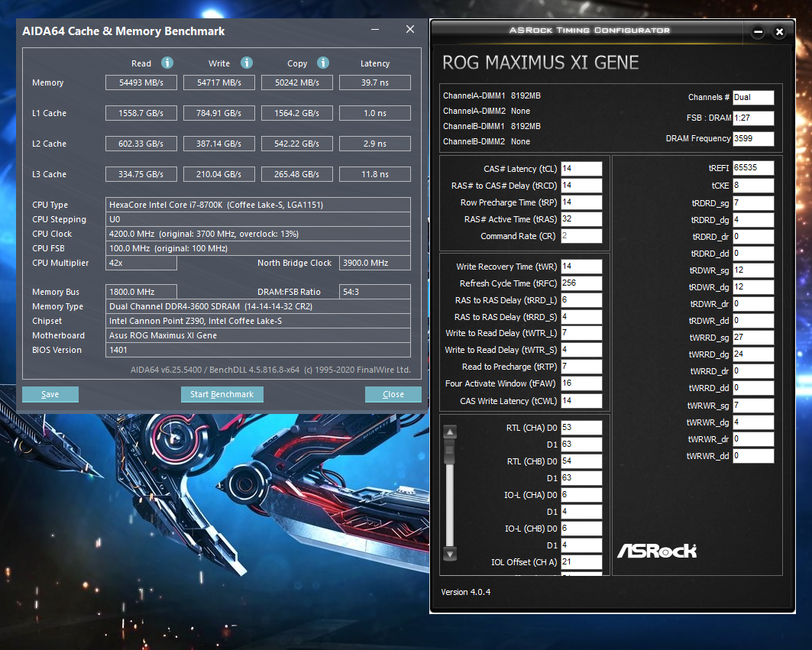812x650 pixels.
Task: Click the tRDWR_sg value field
Action: pyautogui.click(x=753, y=270)
